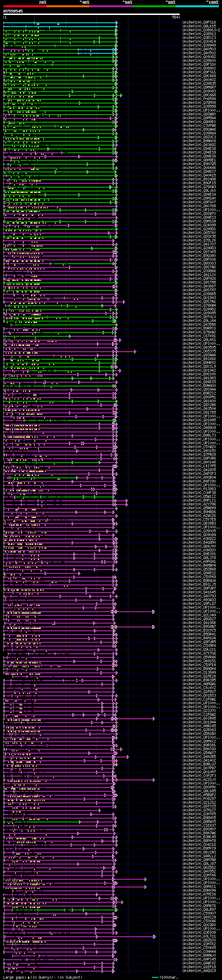
Task: Click the red 20% identity legend bar
Action: coord(25,6)
